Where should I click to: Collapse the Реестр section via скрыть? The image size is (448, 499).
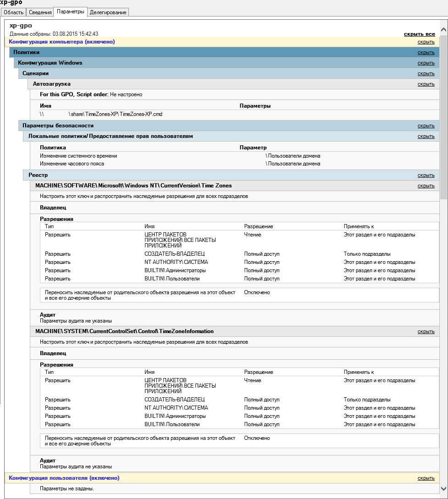click(x=426, y=175)
